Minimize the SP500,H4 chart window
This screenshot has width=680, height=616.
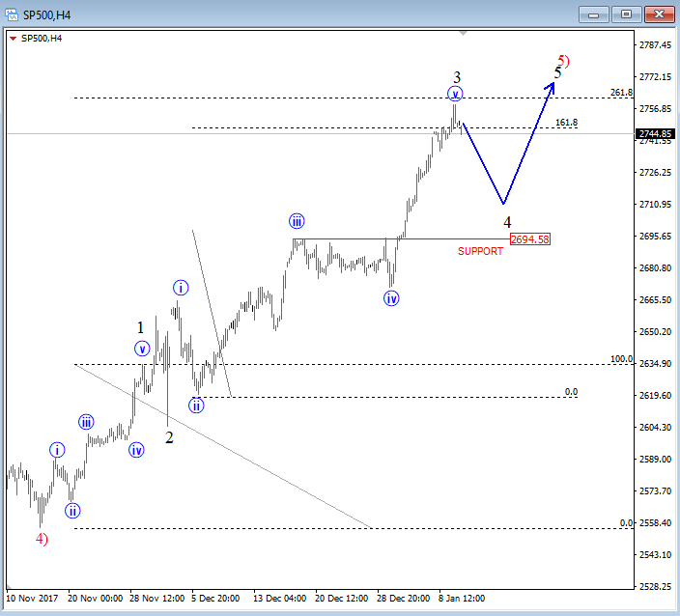tap(596, 14)
